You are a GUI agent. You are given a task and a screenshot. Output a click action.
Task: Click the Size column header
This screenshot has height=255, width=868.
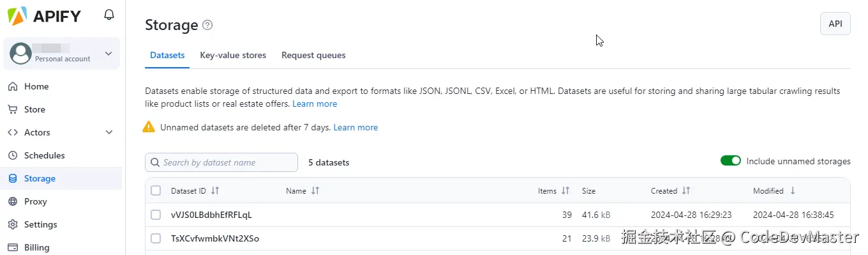[588, 190]
